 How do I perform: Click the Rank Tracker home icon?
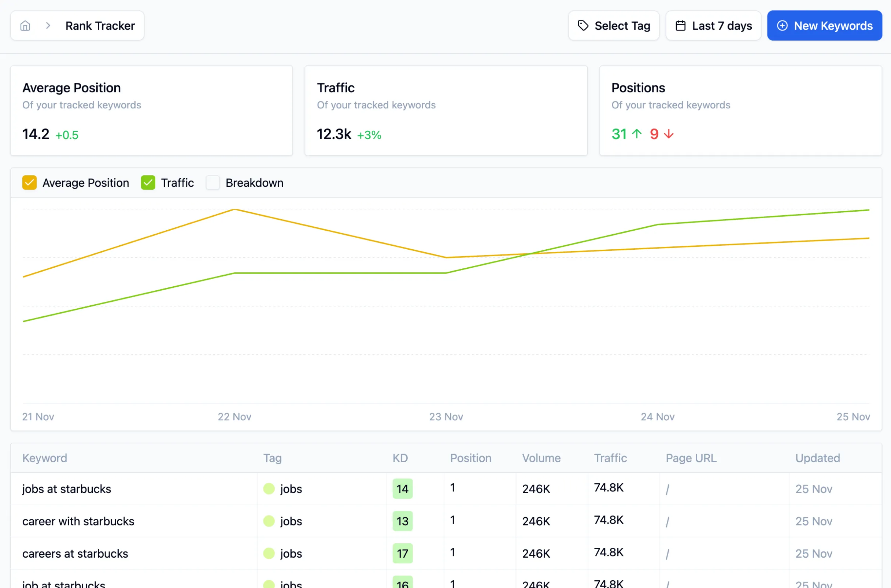25,26
